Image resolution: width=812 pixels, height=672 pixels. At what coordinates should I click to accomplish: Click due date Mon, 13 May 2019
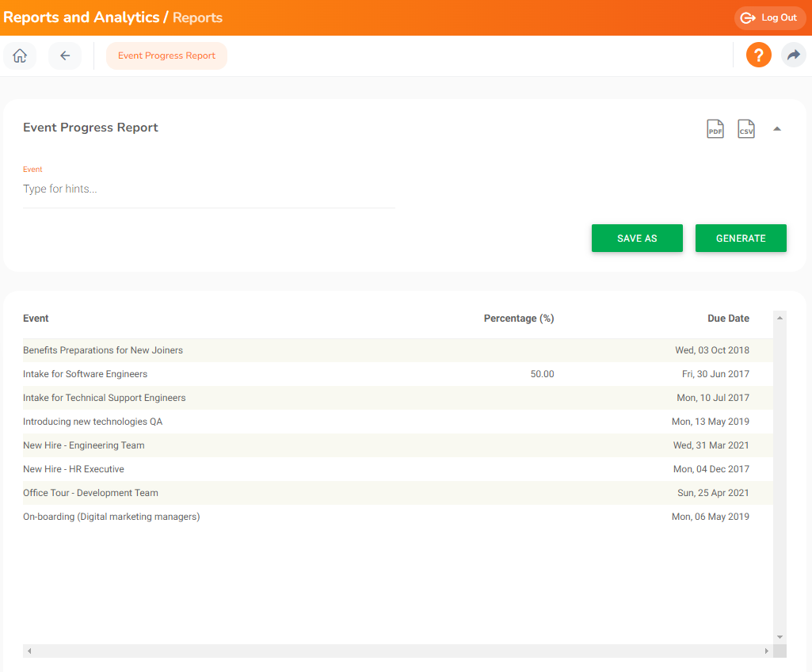[710, 422]
